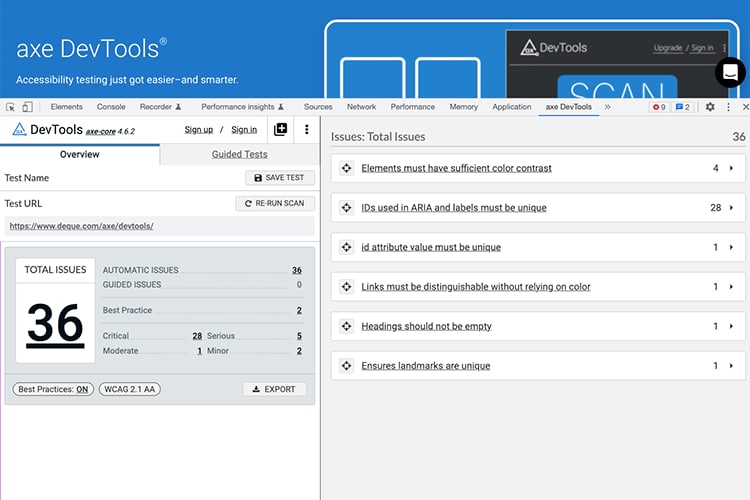
Task: Click the SAVE TEST button
Action: click(x=280, y=178)
